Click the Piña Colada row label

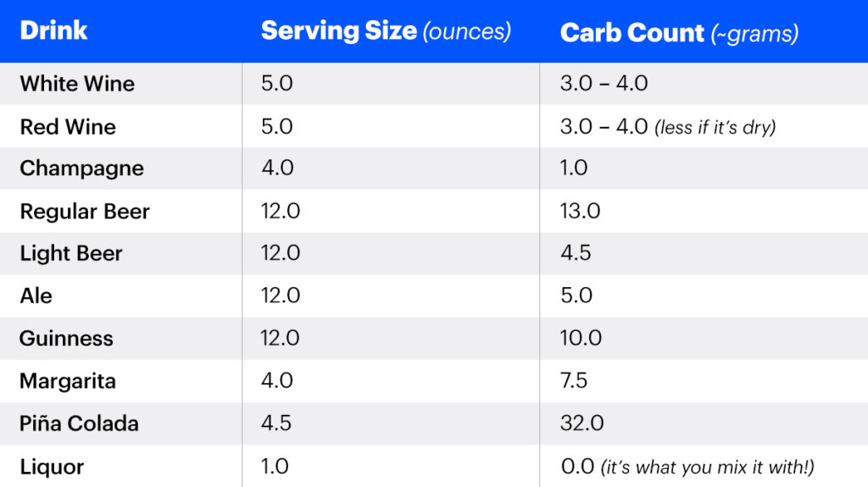79,423
